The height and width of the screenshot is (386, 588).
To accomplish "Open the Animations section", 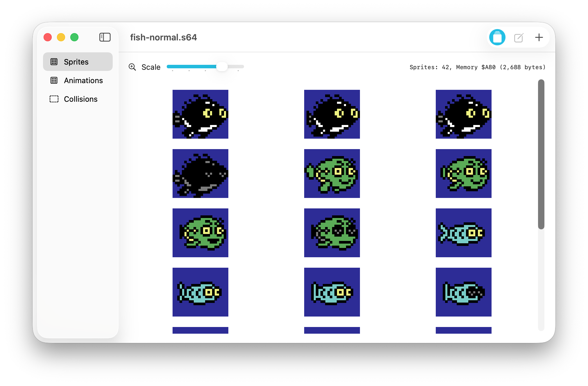I will [x=83, y=81].
